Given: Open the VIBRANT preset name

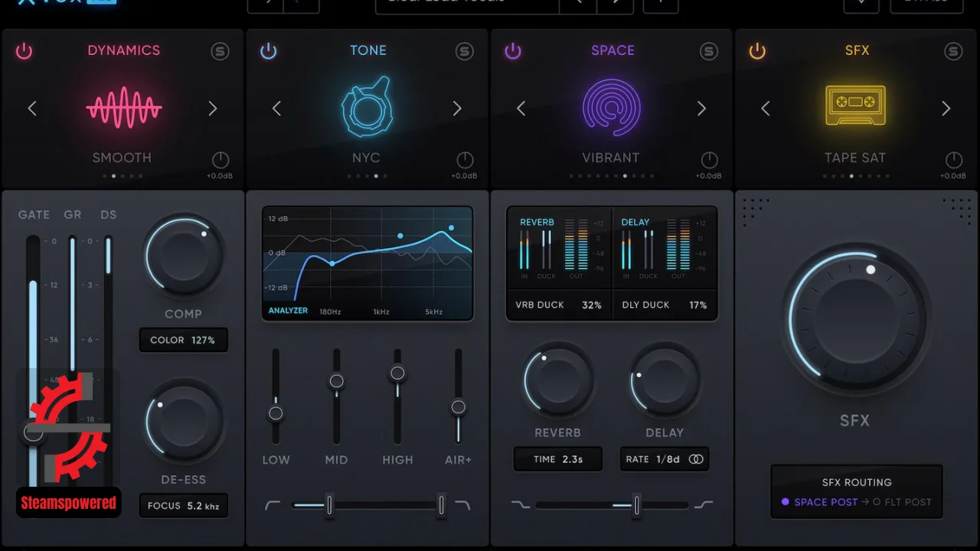Looking at the screenshot, I should [x=610, y=158].
